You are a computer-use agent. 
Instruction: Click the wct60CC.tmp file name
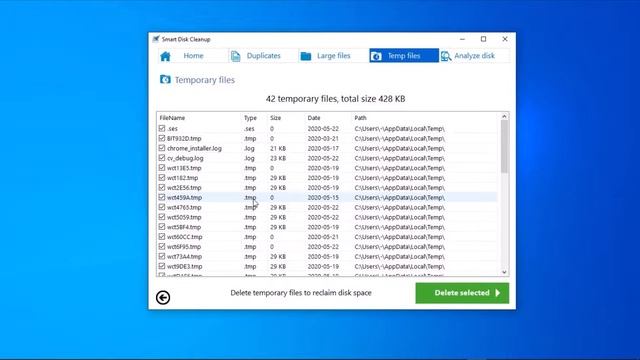pyautogui.click(x=184, y=237)
